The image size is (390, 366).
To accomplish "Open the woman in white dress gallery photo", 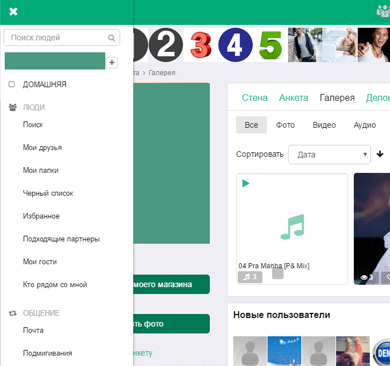I will point(372,229).
